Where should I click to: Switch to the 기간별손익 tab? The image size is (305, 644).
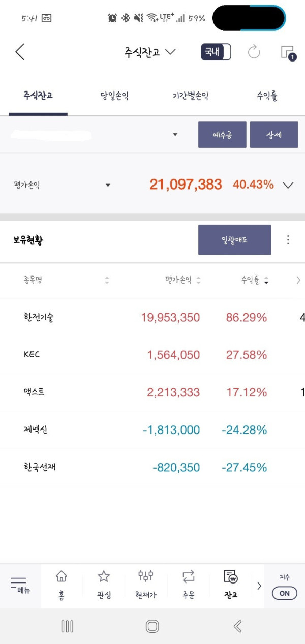[x=191, y=96]
